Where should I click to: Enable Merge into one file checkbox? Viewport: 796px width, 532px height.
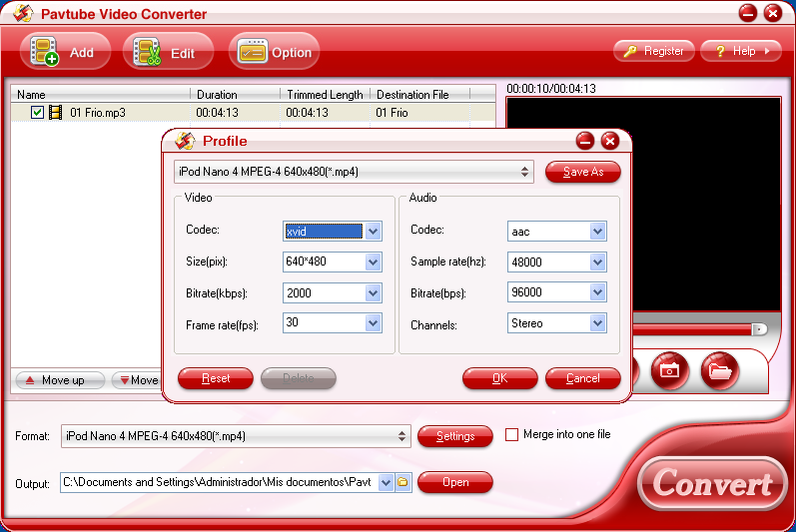coord(511,434)
